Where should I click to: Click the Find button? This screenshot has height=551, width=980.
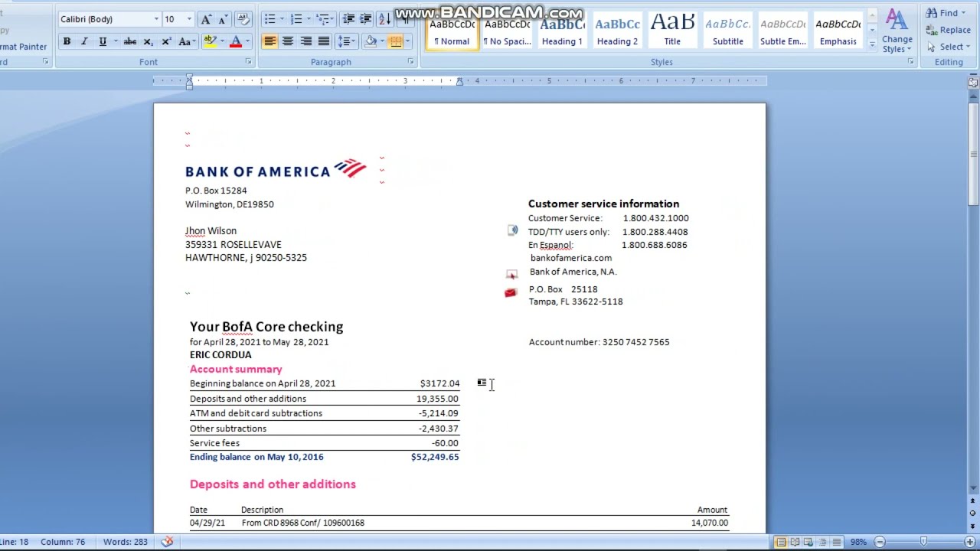(946, 13)
